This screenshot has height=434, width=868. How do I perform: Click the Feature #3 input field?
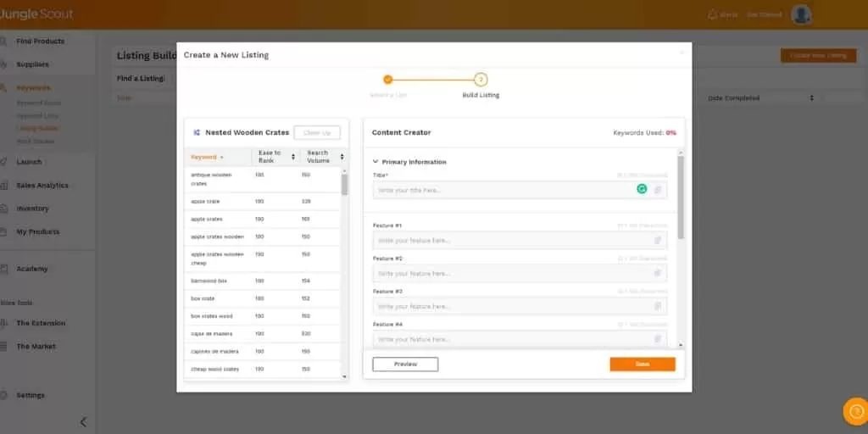click(520, 306)
